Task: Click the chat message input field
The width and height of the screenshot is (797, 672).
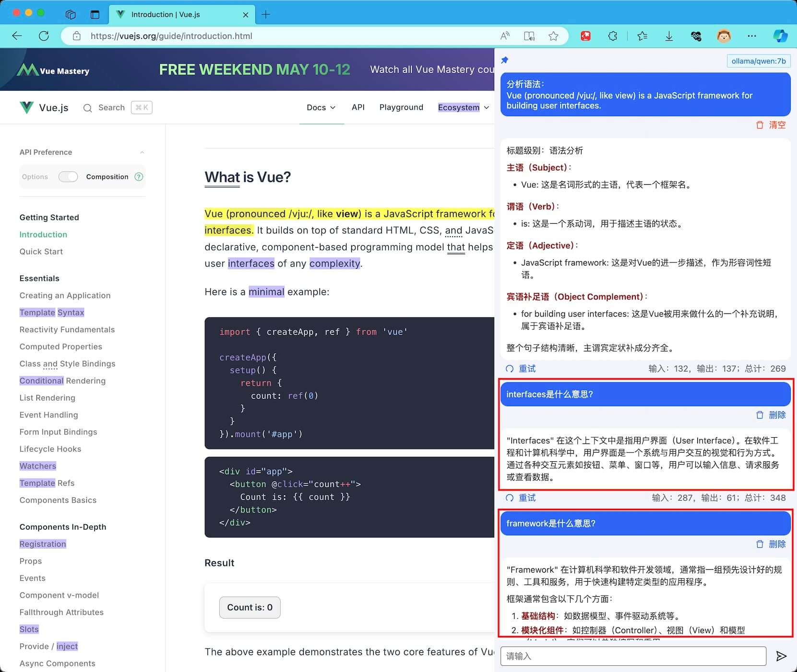Action: point(633,656)
